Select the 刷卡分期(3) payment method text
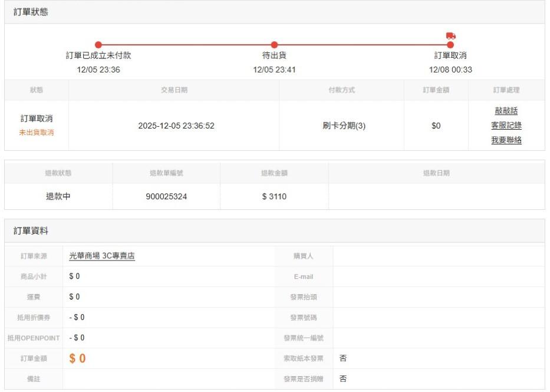Screen dimensions: 550x392 click(x=344, y=126)
